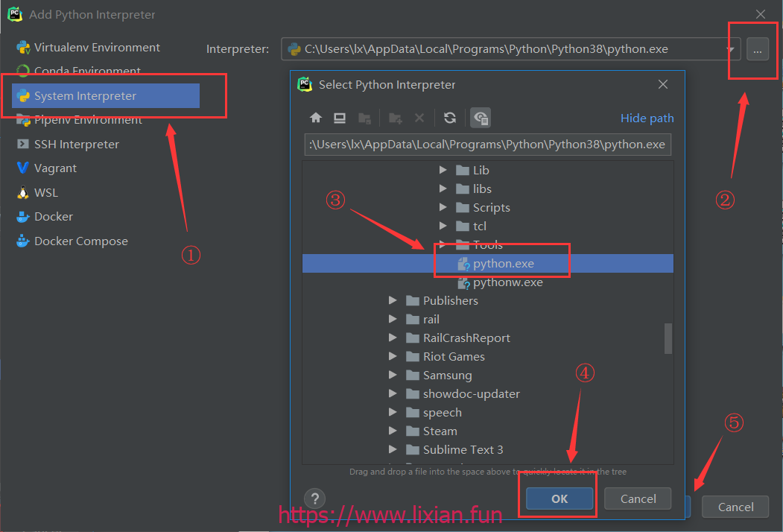Click the Scripts folder icon
The height and width of the screenshot is (532, 783).
pos(463,207)
